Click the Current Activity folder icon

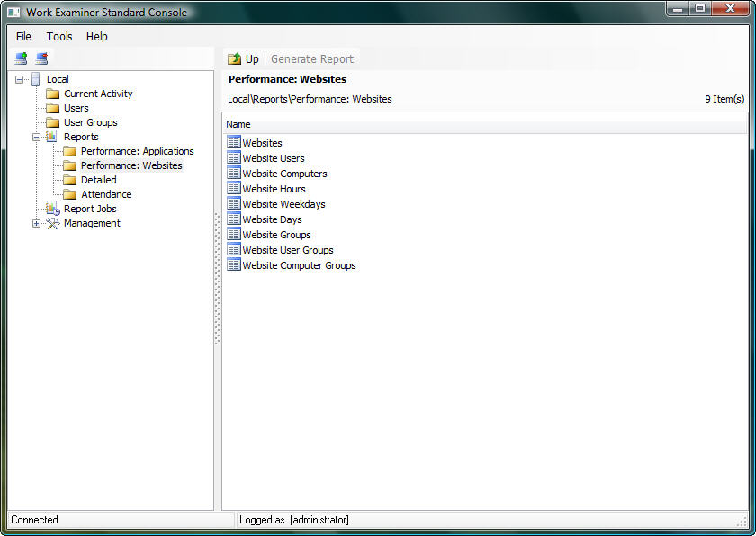coord(52,94)
